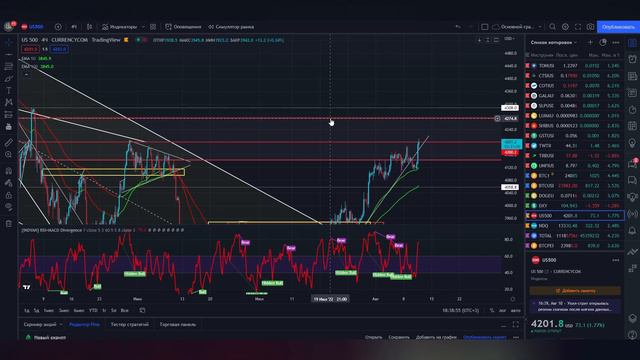Select the DOGEU row in watchlist
Viewport: 640px width, 360px height.
click(574, 196)
